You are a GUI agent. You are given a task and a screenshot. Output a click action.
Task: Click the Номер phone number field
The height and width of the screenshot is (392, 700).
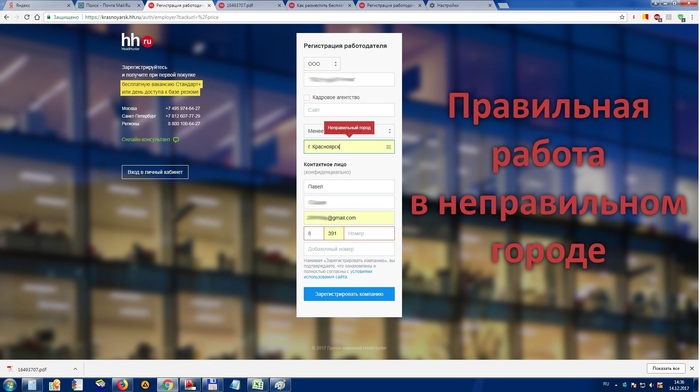click(369, 234)
